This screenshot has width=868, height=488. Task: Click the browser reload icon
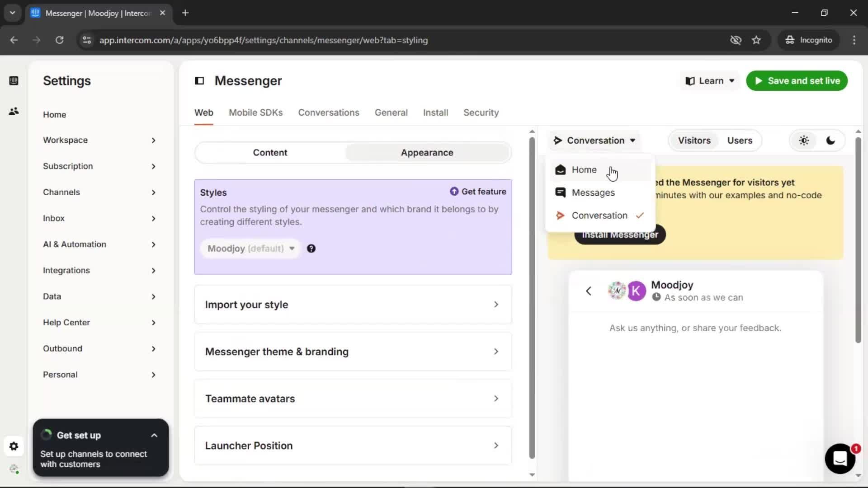point(59,40)
